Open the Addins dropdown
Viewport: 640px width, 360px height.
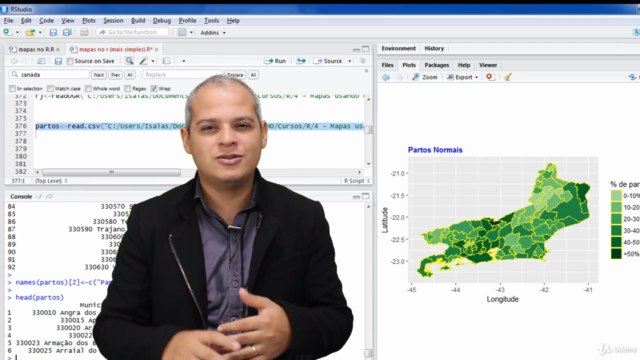213,33
